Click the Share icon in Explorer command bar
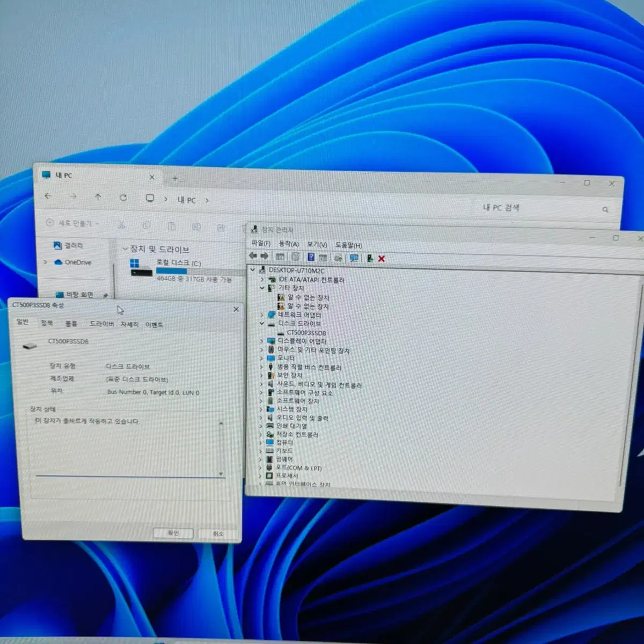644x644 pixels. [221, 228]
